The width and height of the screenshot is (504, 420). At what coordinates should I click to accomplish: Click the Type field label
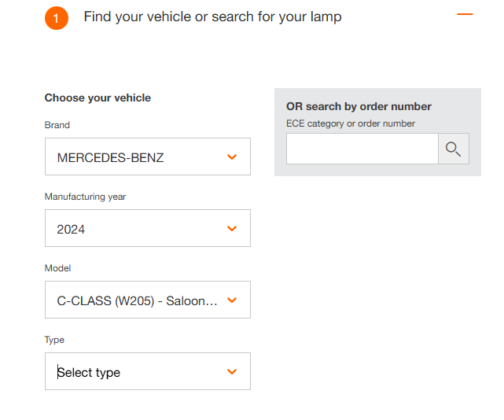point(54,340)
